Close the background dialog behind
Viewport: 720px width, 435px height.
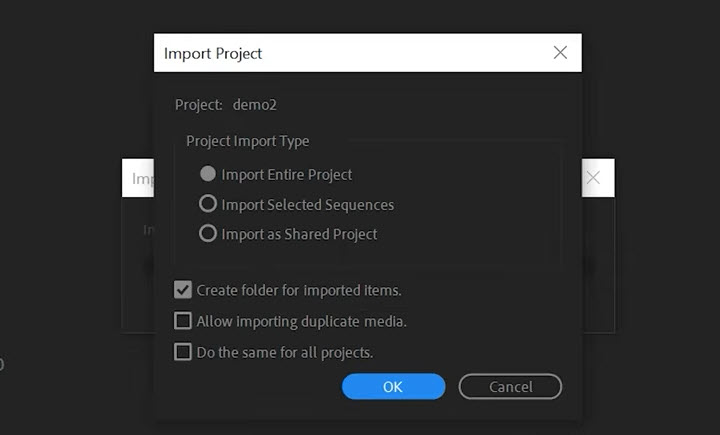click(593, 177)
